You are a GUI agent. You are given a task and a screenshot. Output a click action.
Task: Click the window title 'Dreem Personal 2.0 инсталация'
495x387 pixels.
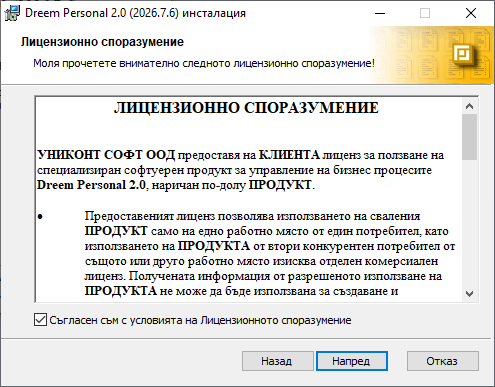(135, 13)
